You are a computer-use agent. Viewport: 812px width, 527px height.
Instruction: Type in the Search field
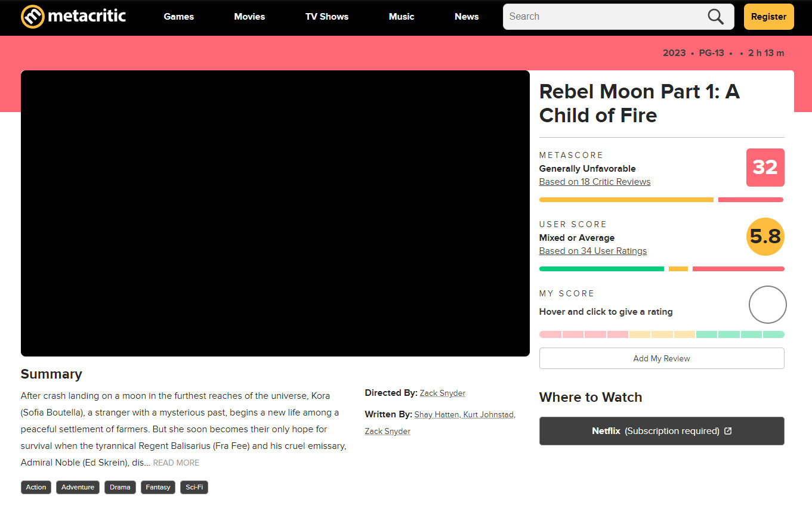click(603, 17)
